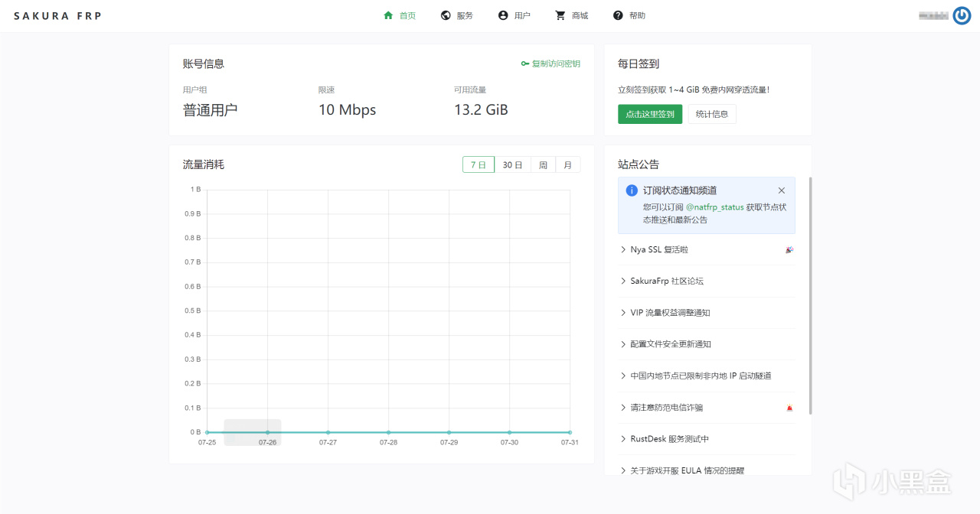Switch traffic chart to 月 view
Screen dimensions: 980x514
[x=567, y=164]
